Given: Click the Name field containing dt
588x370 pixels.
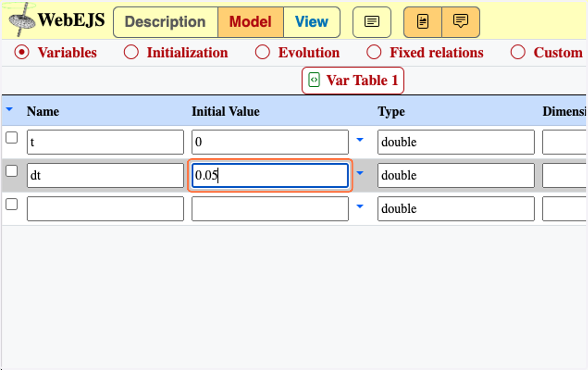Looking at the screenshot, I should tap(105, 175).
